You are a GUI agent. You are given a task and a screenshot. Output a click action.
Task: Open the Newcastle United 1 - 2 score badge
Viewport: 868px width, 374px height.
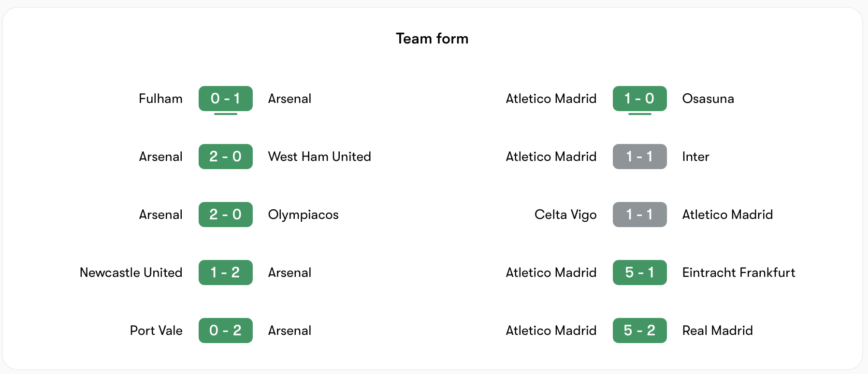(225, 273)
